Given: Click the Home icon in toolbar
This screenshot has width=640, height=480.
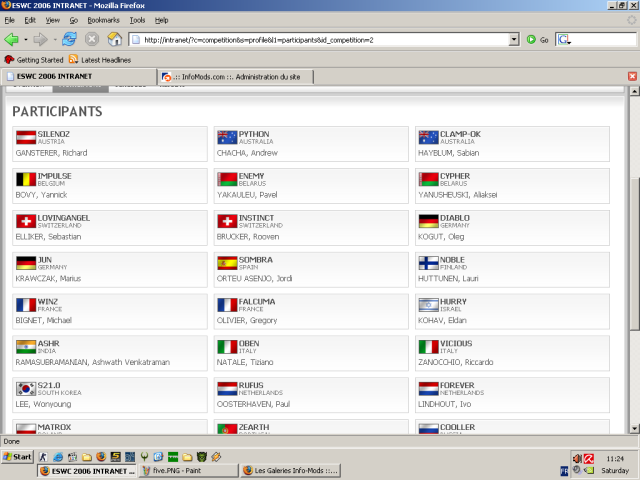Looking at the screenshot, I should 115,40.
